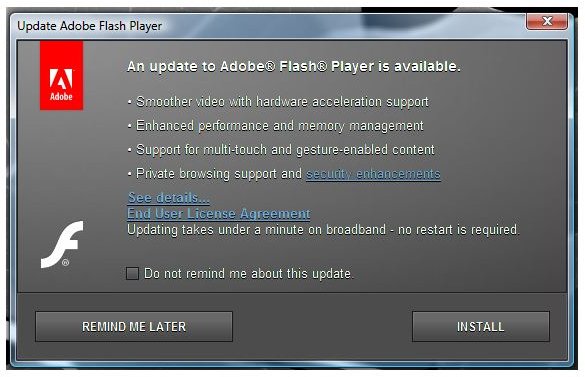Image resolution: width=585 pixels, height=377 pixels.
Task: Click the 'Update Adobe Flash Player' title bar text
Action: [x=90, y=26]
